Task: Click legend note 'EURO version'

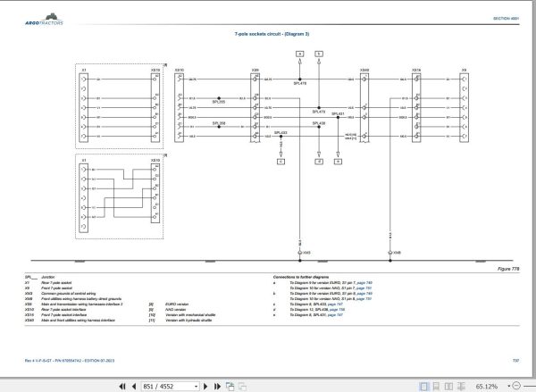Action: (x=177, y=304)
